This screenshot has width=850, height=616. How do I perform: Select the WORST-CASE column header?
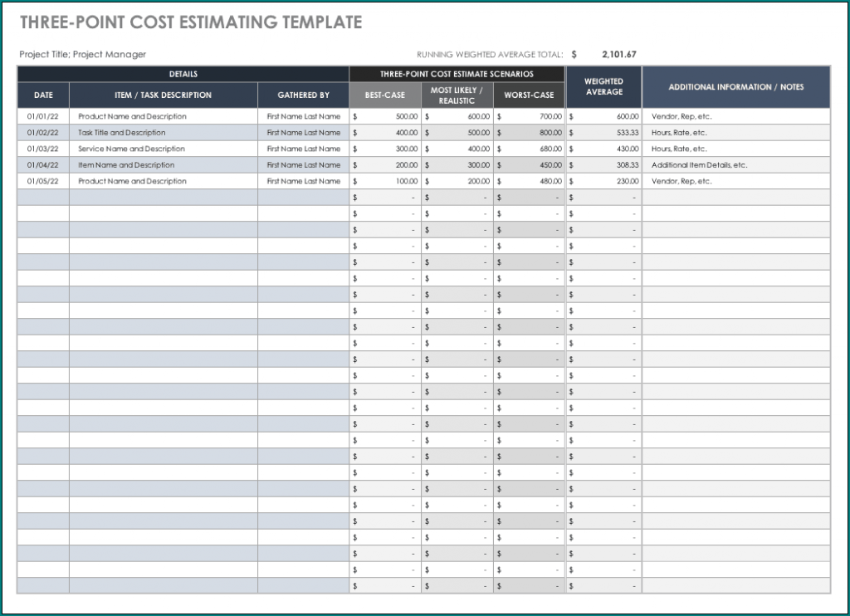[x=529, y=95]
